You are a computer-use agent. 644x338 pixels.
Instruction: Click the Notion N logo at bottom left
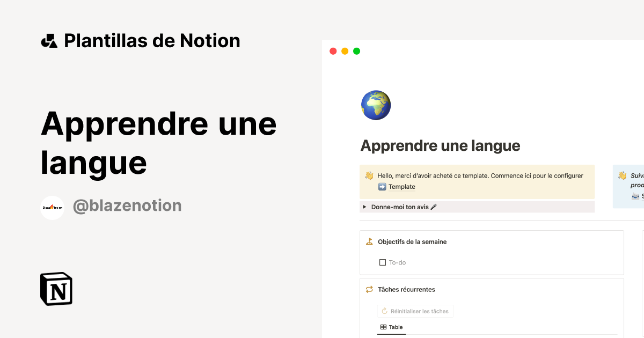tap(55, 289)
